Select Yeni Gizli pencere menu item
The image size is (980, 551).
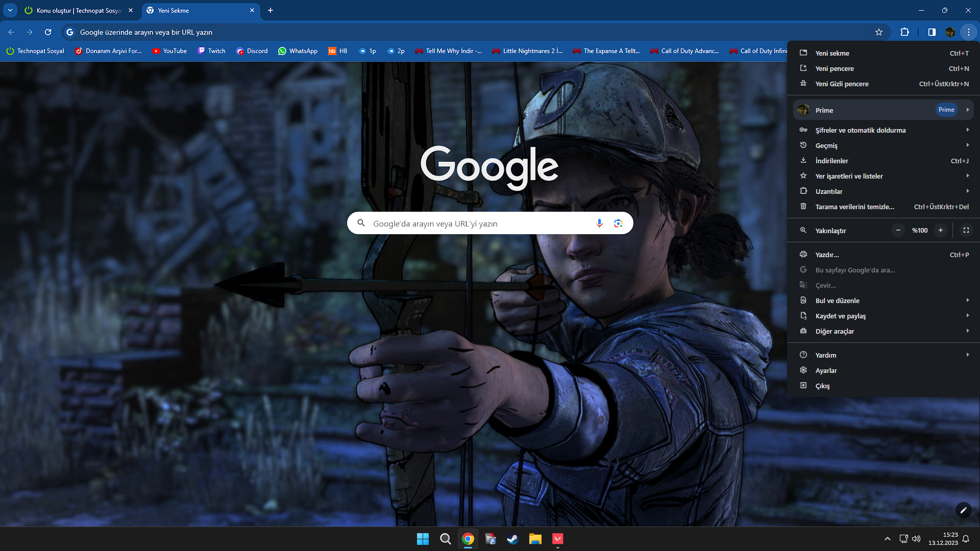[842, 84]
